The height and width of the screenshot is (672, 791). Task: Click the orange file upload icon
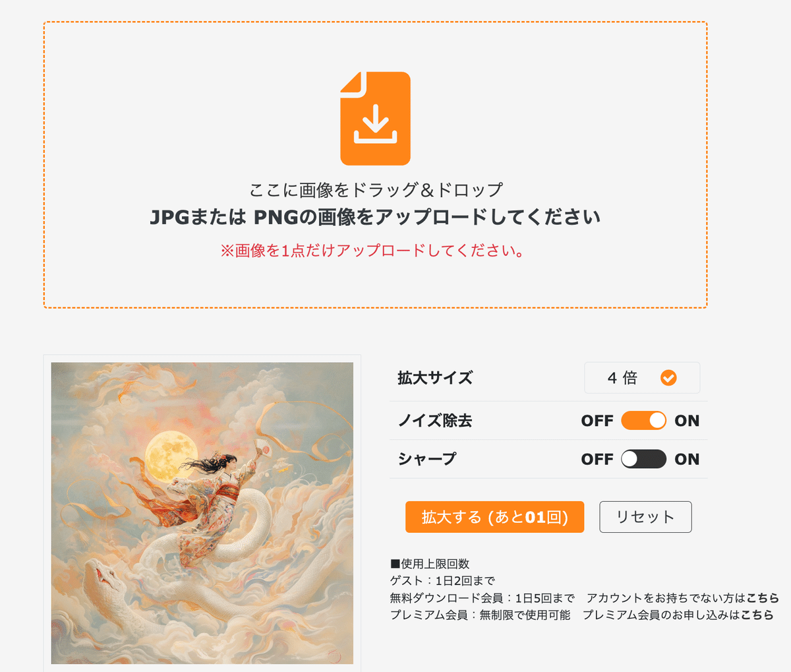click(375, 119)
